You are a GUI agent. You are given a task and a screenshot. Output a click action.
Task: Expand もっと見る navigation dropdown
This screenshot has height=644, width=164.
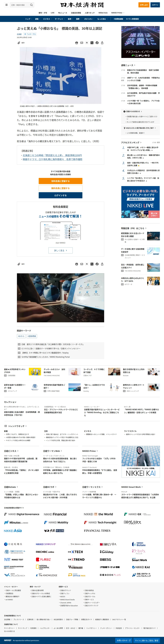[x=102, y=19]
